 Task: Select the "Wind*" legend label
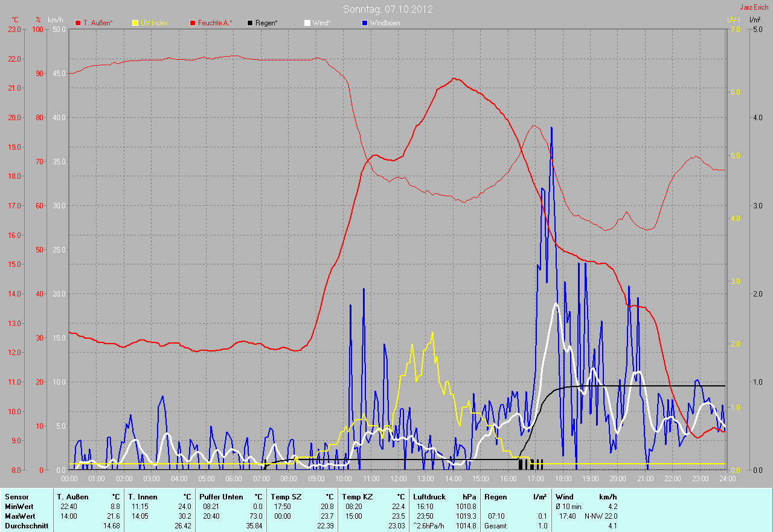coord(321,23)
